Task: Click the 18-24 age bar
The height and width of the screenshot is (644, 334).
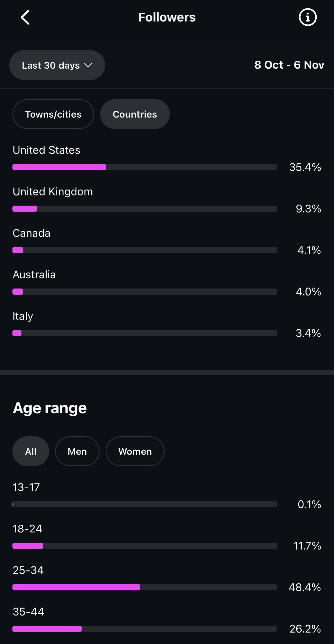Action: (145, 546)
